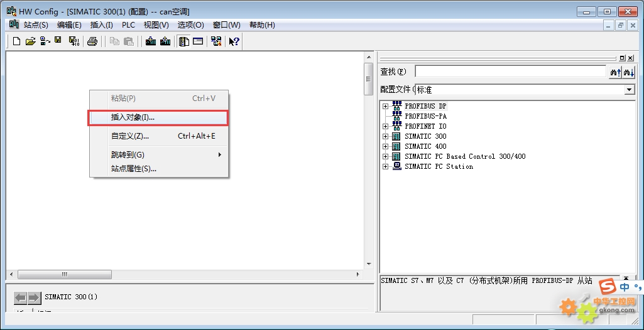Click the Open folder toolbar icon
644x330 pixels.
pos(30,41)
